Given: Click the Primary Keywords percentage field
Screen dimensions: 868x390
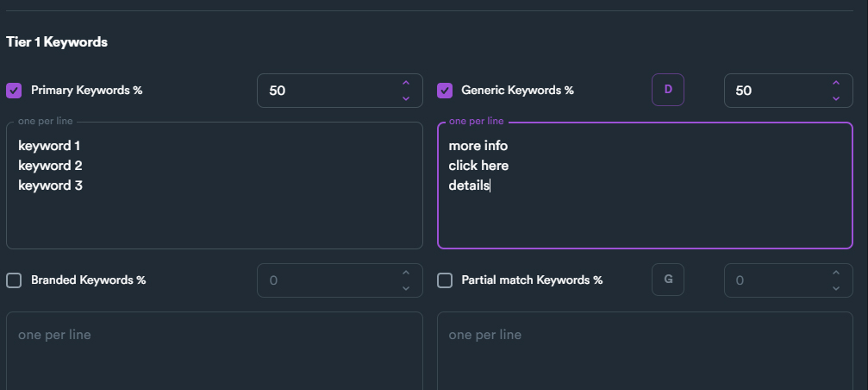Looking at the screenshot, I should pyautogui.click(x=328, y=91).
